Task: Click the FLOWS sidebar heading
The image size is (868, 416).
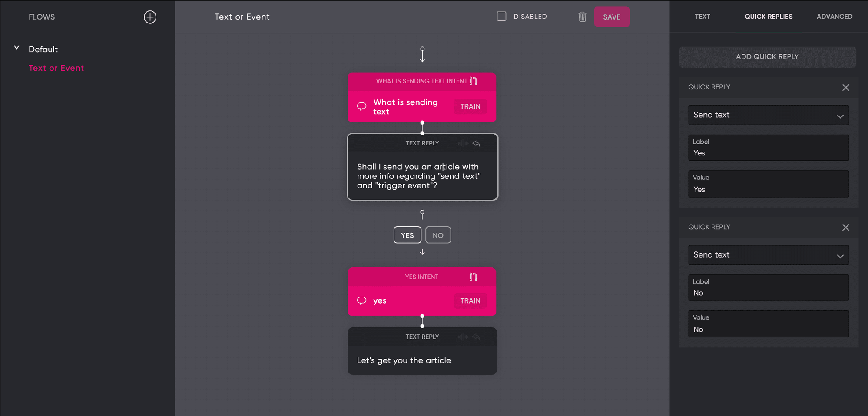Action: [42, 17]
